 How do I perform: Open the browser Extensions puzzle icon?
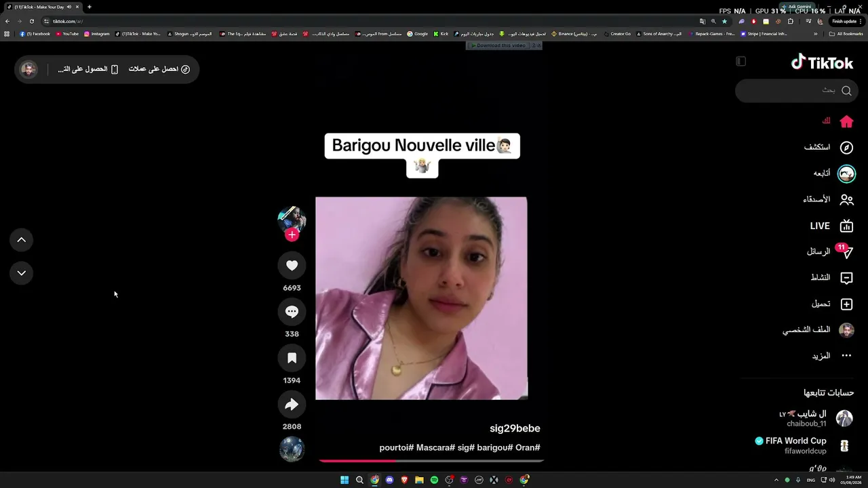[790, 21]
